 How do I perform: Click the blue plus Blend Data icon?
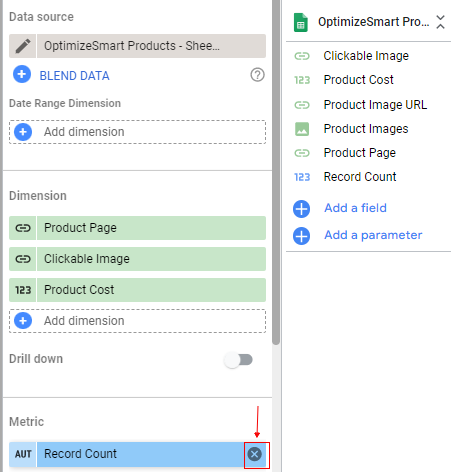[x=22, y=74]
